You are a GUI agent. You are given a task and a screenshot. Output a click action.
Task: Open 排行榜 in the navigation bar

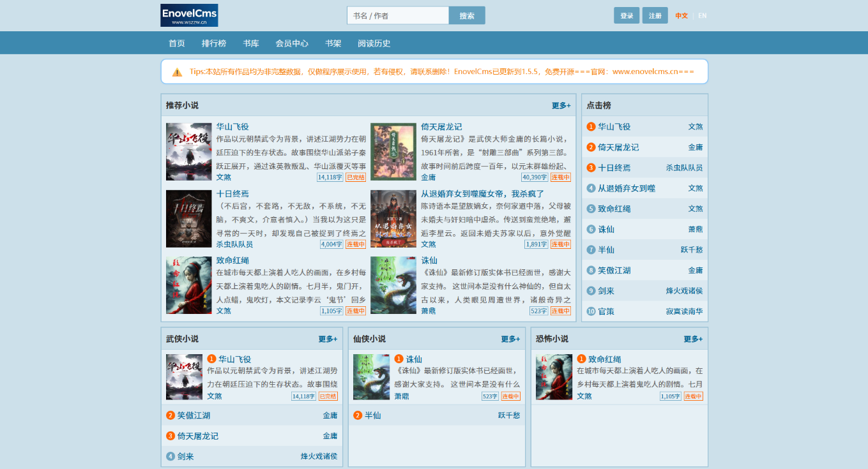[214, 43]
